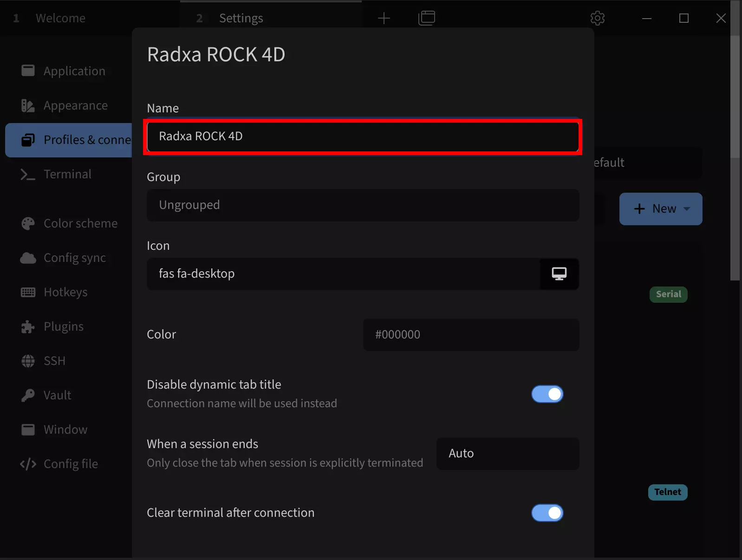
Task: Open Config sync via cloud icon
Action: pos(28,258)
